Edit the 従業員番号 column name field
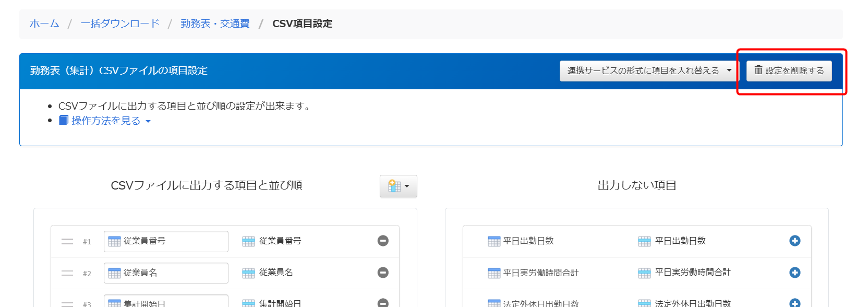Screen dimensions: 868x307 pos(166,241)
